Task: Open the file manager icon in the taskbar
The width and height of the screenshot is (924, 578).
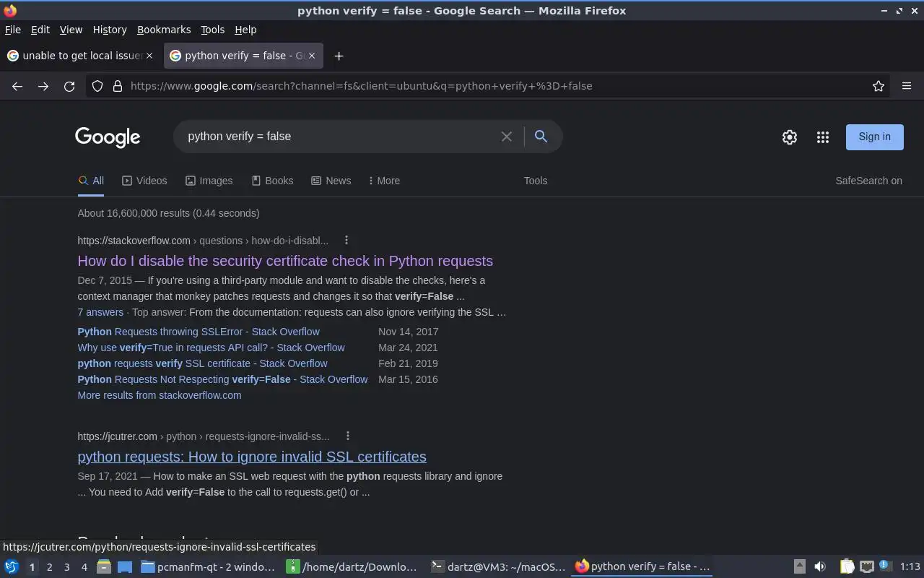Action: pos(104,567)
